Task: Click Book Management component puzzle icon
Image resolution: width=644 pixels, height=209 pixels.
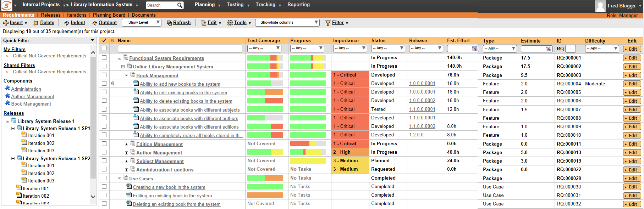Action: [x=7, y=103]
